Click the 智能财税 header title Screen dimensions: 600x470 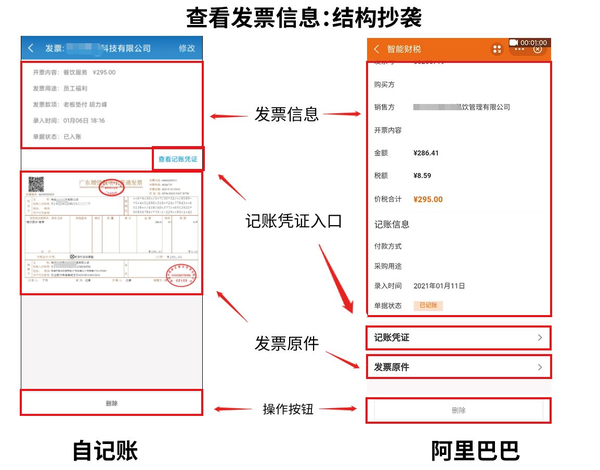click(x=404, y=49)
